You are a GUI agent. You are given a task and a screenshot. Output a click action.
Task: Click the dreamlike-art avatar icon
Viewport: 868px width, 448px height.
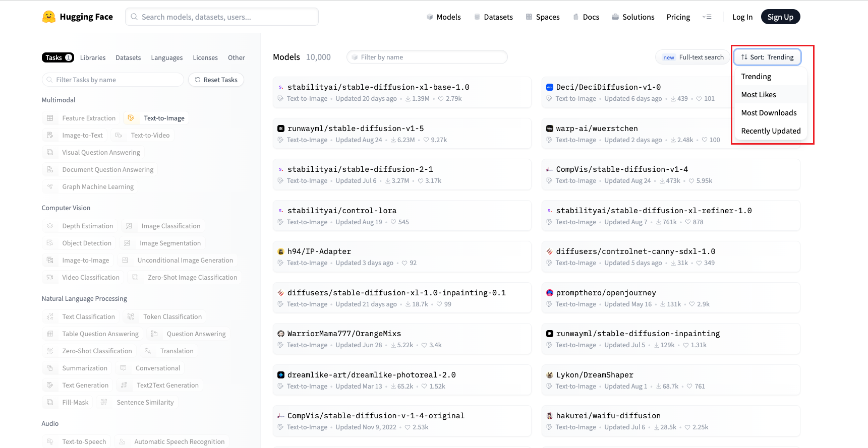[x=281, y=375]
